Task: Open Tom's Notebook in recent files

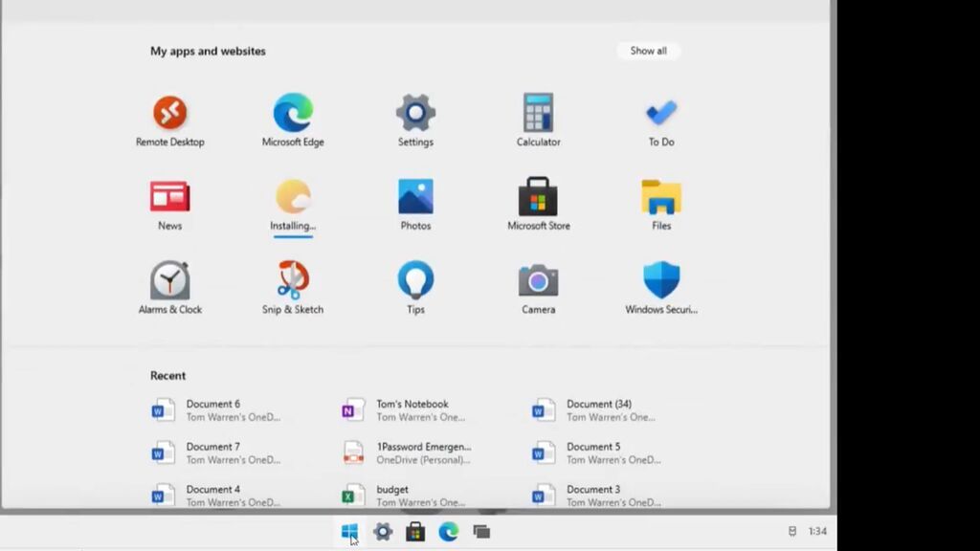Action: 404,410
